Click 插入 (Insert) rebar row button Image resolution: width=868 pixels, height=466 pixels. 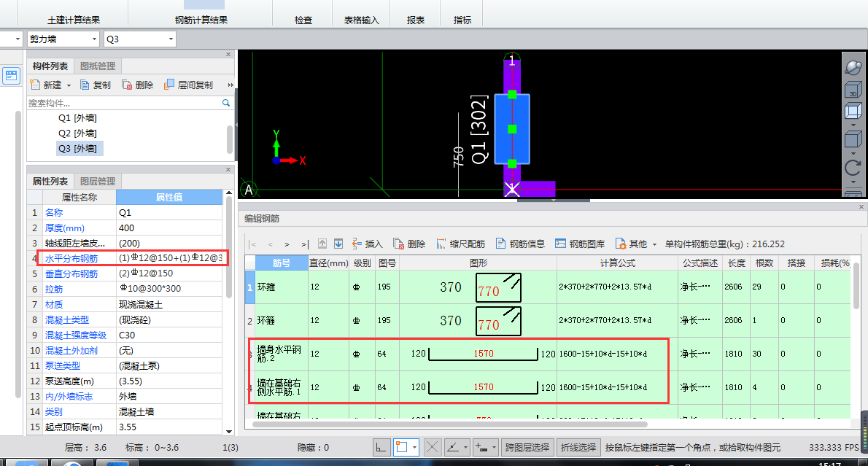(367, 244)
